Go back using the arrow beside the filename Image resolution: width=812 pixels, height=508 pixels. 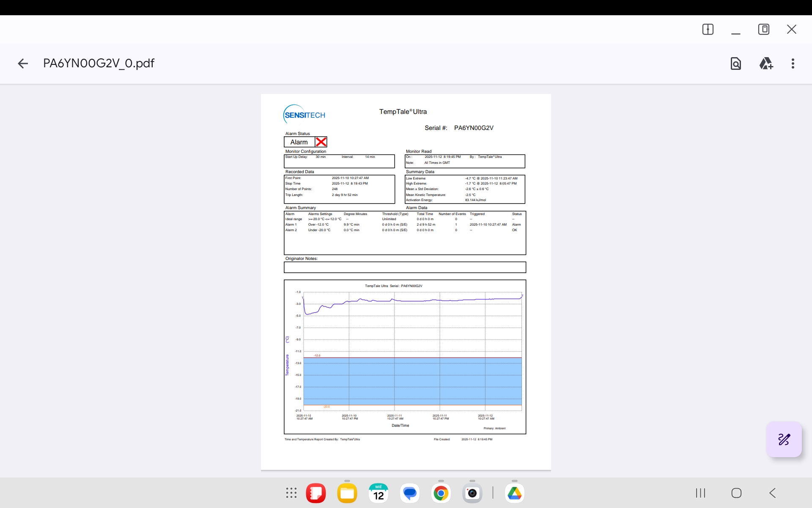click(23, 63)
